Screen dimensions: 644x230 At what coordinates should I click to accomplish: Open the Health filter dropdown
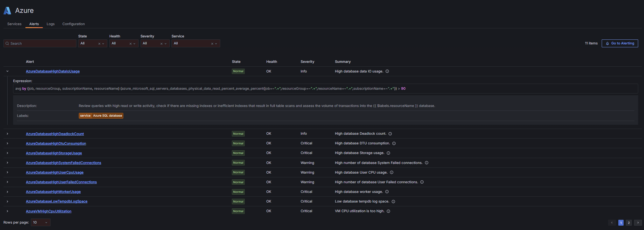(134, 44)
